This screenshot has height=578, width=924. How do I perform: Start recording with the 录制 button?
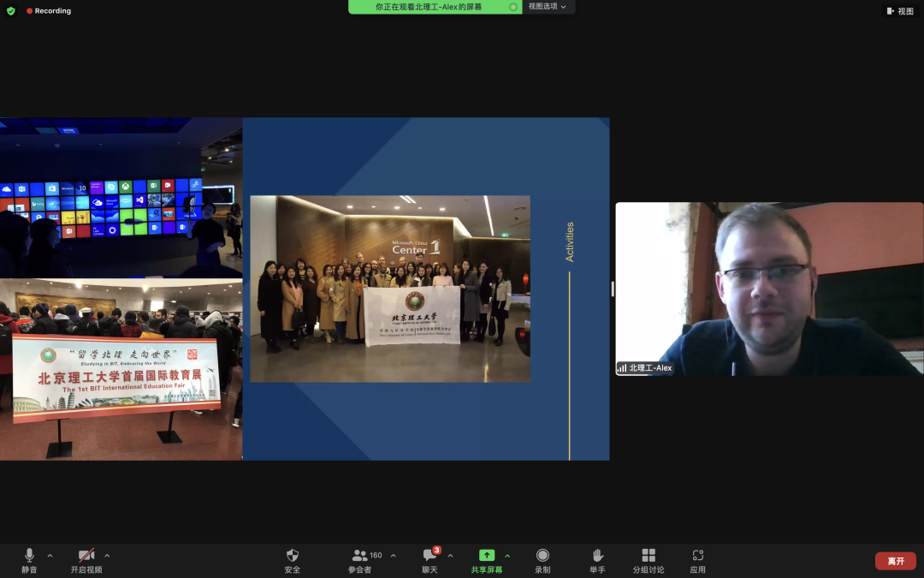tap(542, 560)
